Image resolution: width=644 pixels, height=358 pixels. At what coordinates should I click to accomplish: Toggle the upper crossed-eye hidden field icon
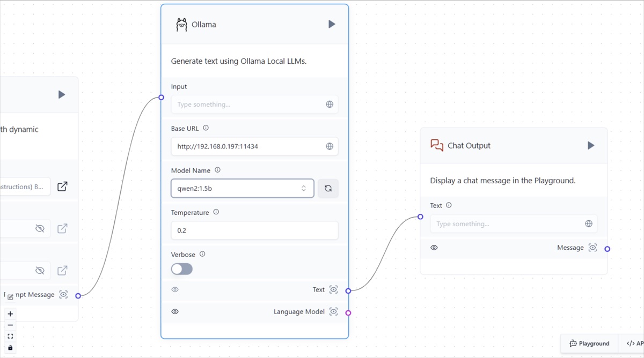pyautogui.click(x=40, y=228)
